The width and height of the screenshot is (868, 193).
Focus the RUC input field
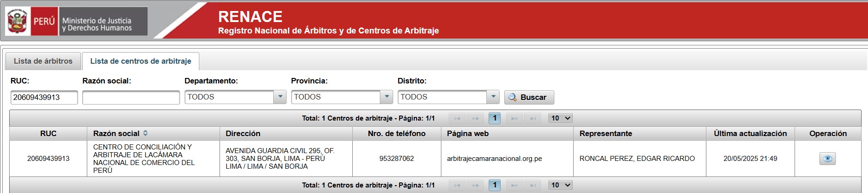[44, 97]
